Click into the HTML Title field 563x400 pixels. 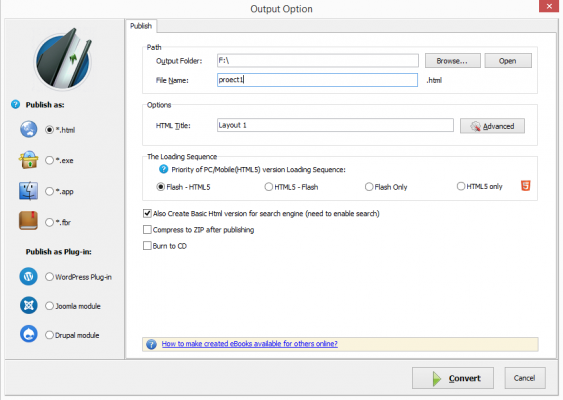(x=335, y=125)
